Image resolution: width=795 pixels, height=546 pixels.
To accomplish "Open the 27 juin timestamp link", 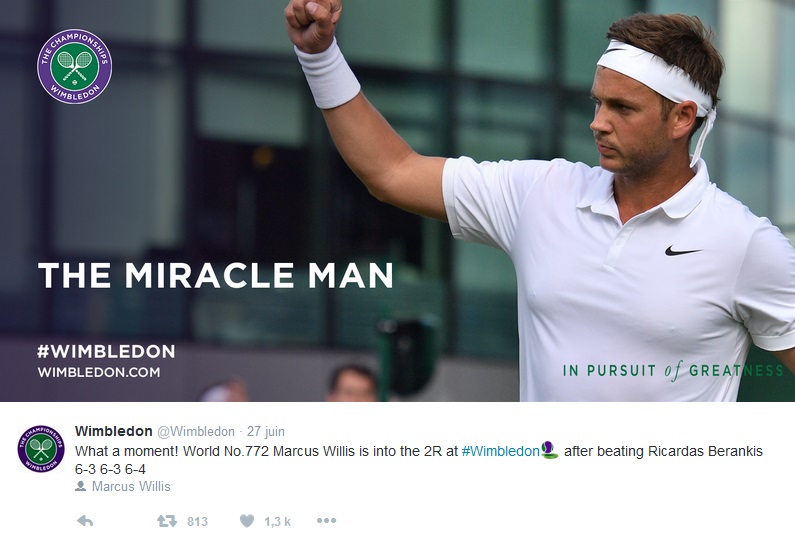I will point(266,431).
